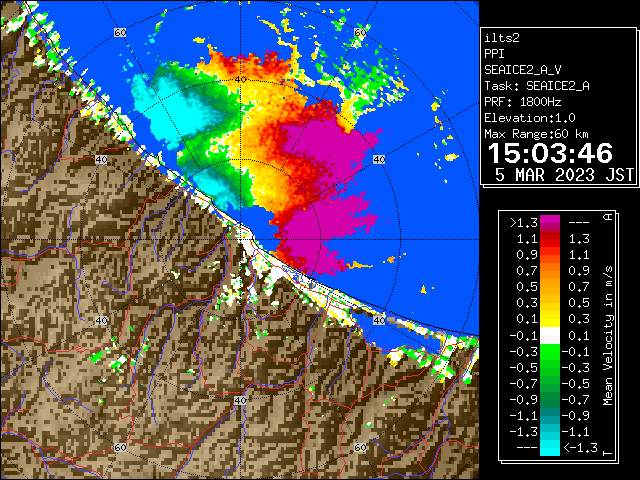
Task: Select the >1.3 legend label
Action: coord(524,223)
